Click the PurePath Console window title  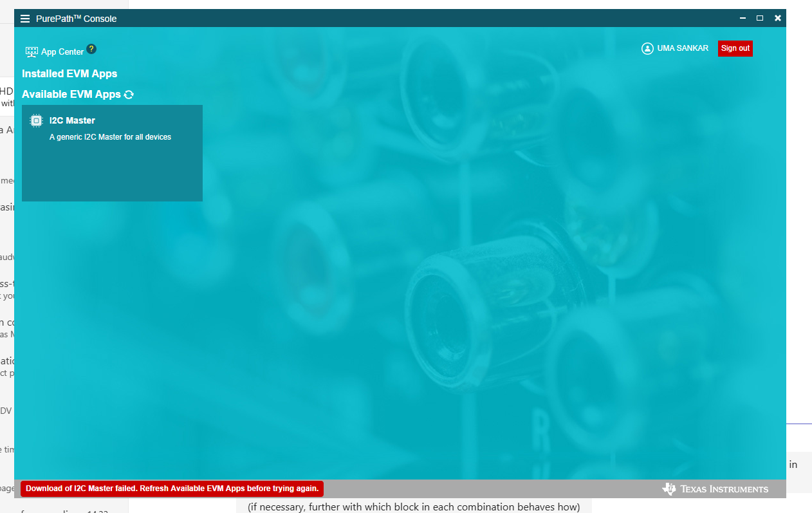(77, 19)
